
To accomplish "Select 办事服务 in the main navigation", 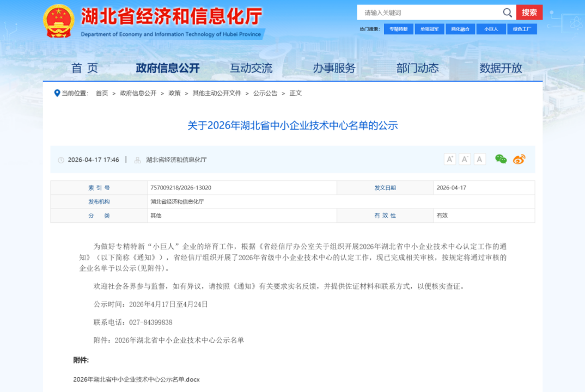I will pos(334,68).
